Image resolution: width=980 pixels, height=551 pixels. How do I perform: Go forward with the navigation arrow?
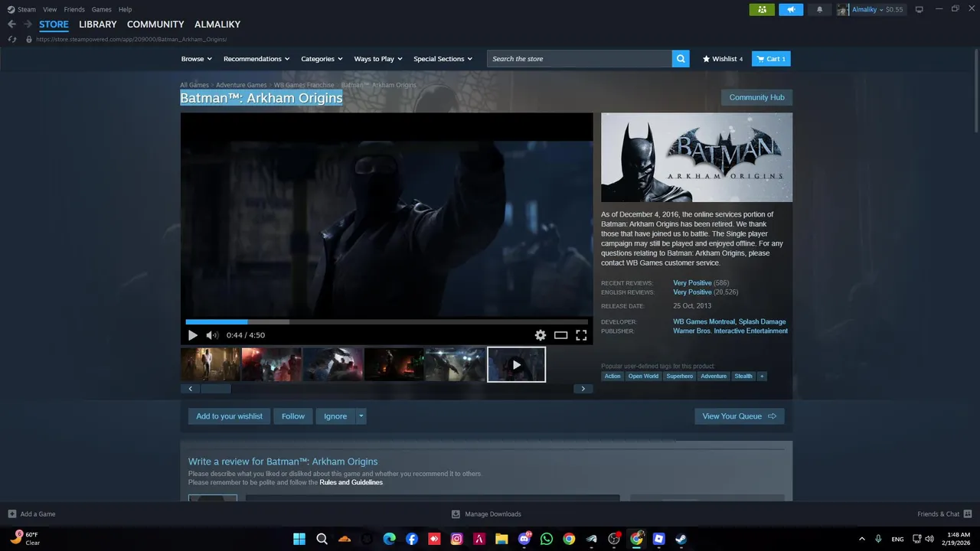point(28,24)
